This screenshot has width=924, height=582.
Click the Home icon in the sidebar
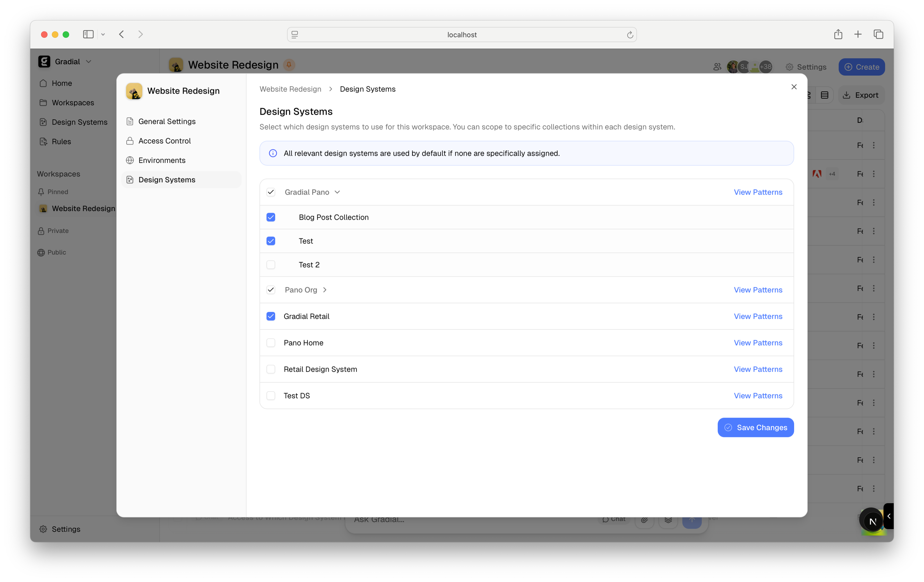(43, 83)
